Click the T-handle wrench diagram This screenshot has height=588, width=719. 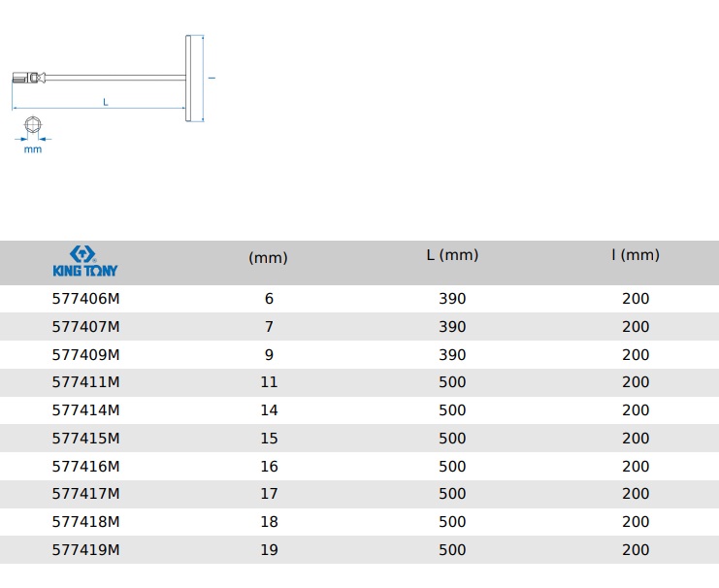pyautogui.click(x=112, y=78)
